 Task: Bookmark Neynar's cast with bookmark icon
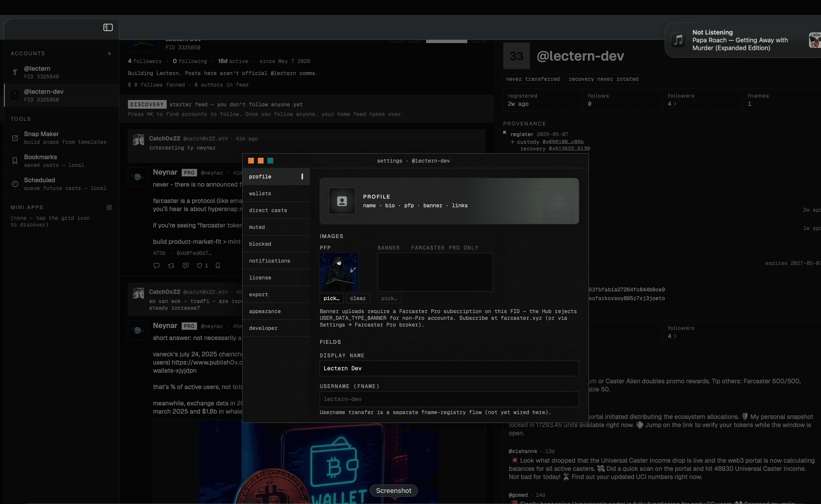pos(218,265)
